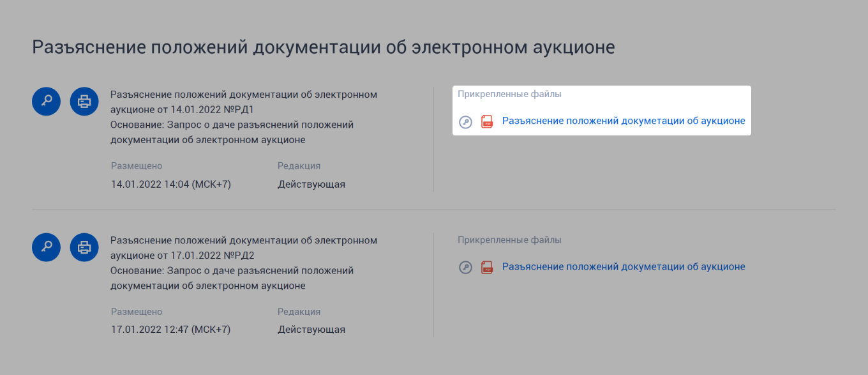Click the signature key icon beside РД2 file
This screenshot has width=868, height=375.
[x=465, y=267]
